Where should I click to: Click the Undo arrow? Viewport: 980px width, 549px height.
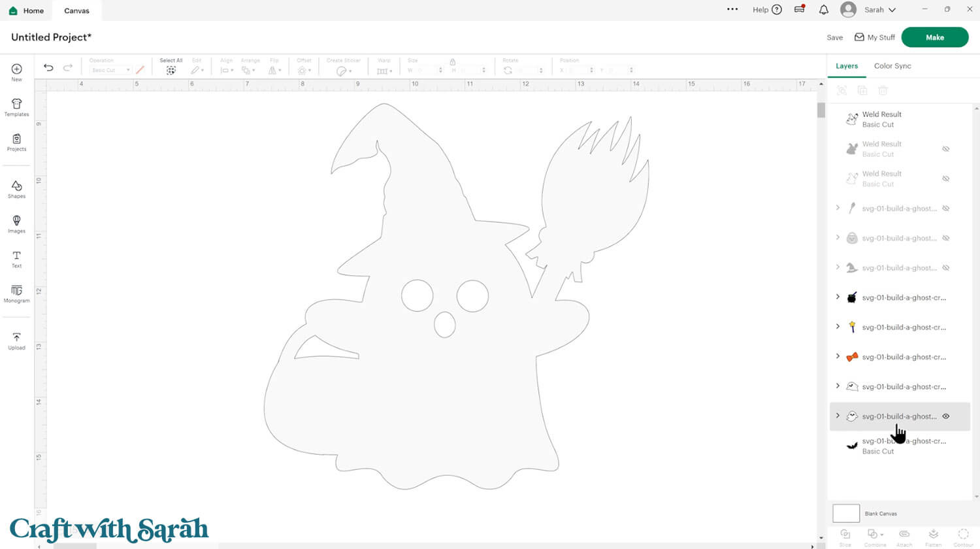click(x=48, y=68)
